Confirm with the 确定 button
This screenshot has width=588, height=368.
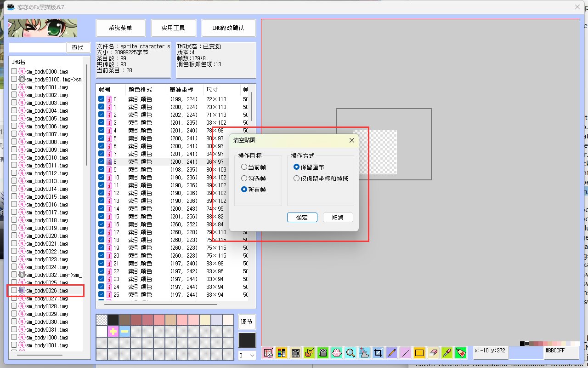click(302, 217)
